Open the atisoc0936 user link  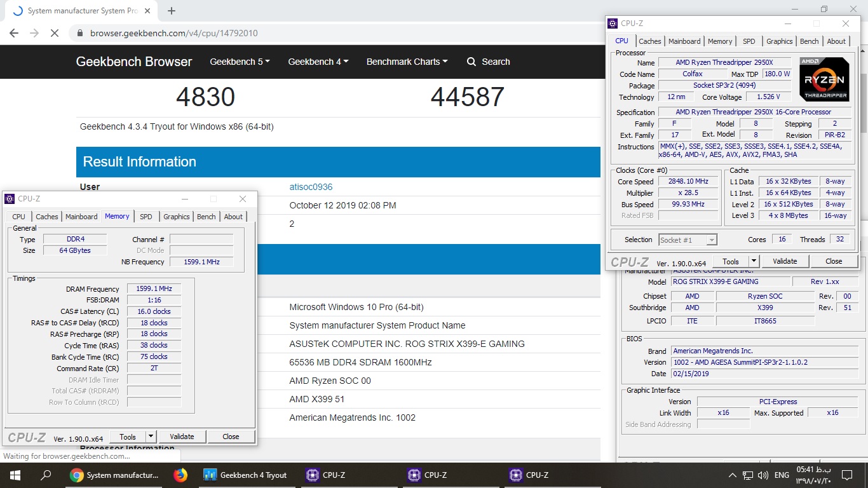[311, 187]
